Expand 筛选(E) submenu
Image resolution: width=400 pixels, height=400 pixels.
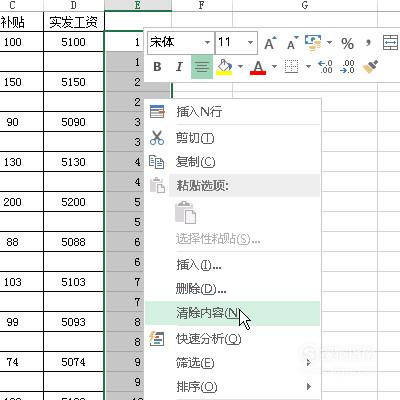click(233, 363)
